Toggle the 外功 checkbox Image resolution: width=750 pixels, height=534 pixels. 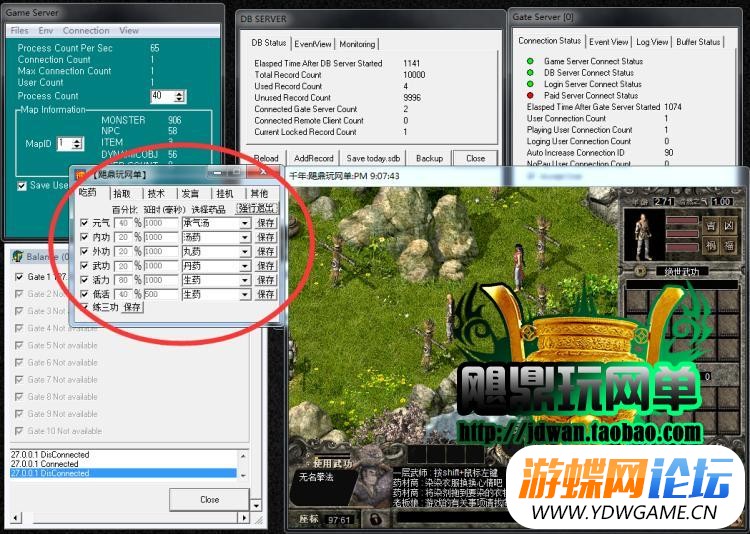(x=84, y=251)
